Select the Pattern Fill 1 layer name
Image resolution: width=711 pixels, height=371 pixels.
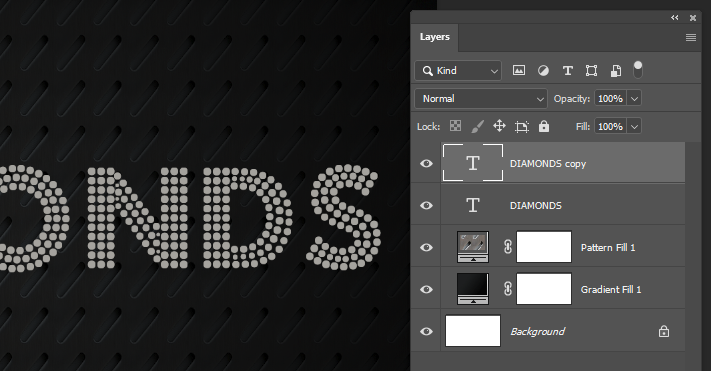click(x=608, y=248)
